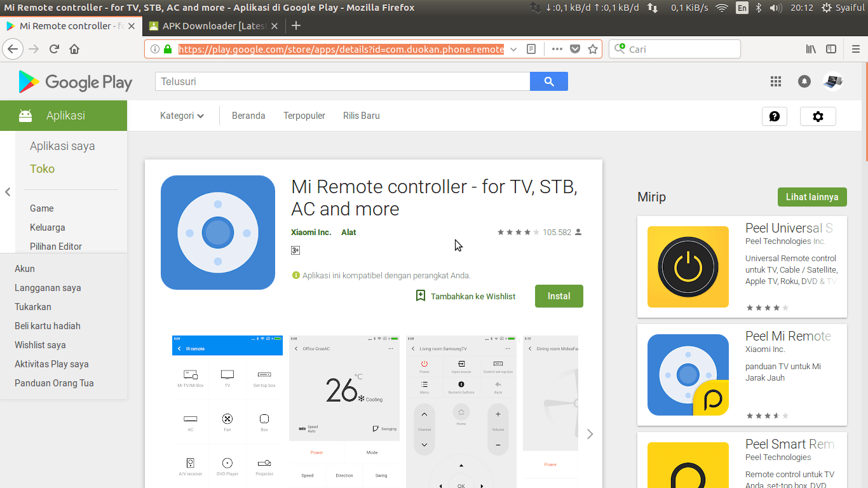Click the Firefox back navigation button
This screenshot has height=488, width=868.
[13, 49]
